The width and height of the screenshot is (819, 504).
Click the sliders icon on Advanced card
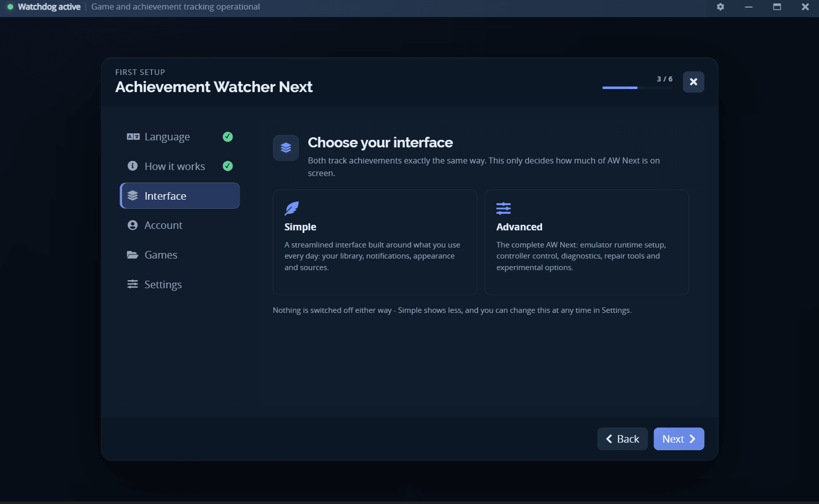(x=503, y=208)
